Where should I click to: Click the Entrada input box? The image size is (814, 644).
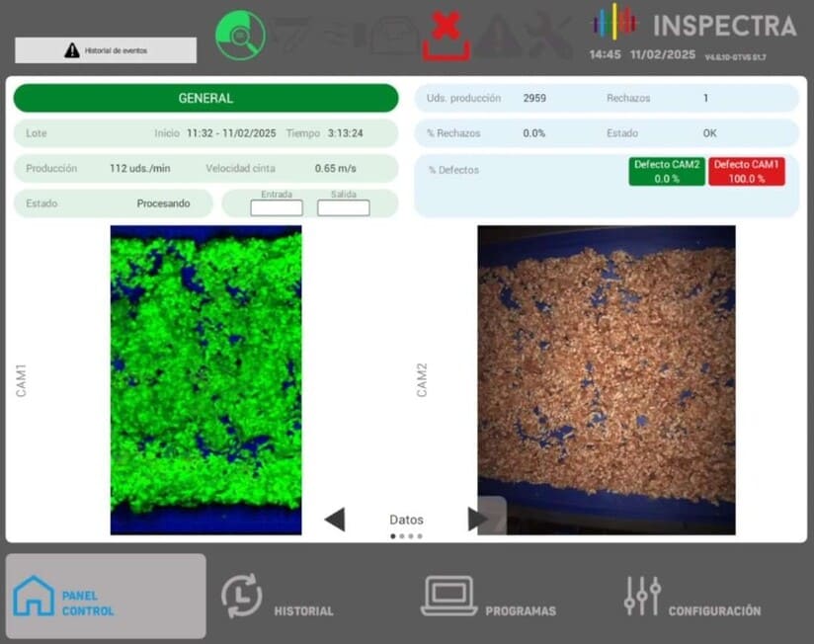click(277, 207)
